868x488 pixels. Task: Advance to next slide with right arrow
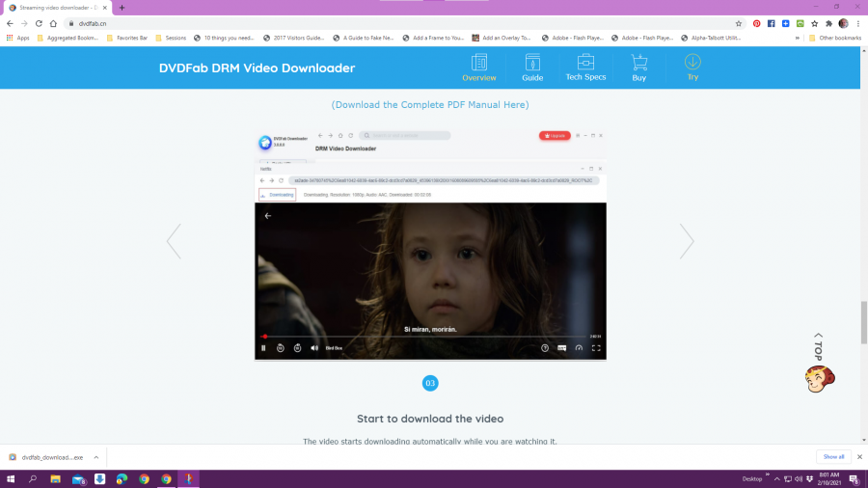(687, 241)
